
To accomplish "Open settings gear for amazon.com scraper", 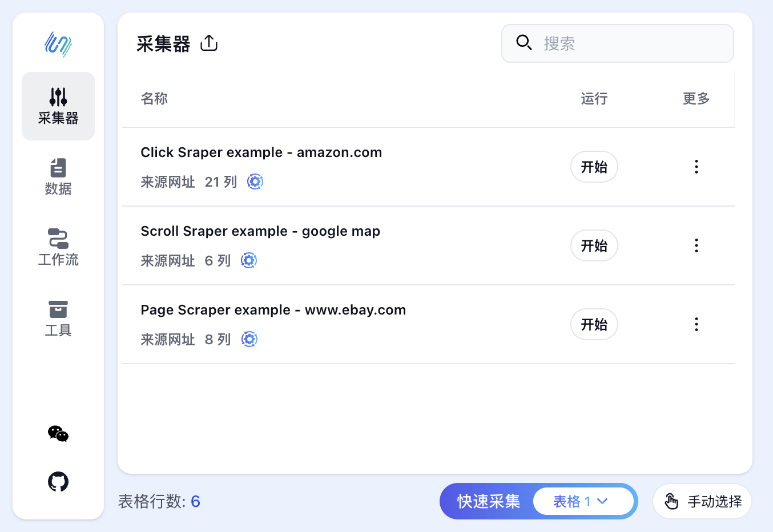I will tap(255, 182).
